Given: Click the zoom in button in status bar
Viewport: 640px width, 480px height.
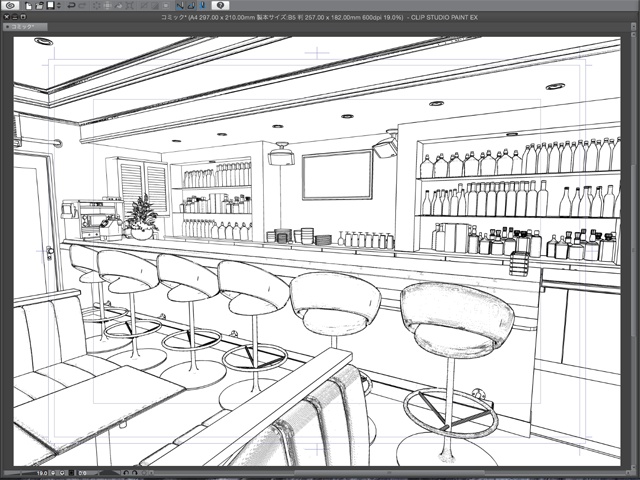Looking at the screenshot, I should (x=62, y=473).
